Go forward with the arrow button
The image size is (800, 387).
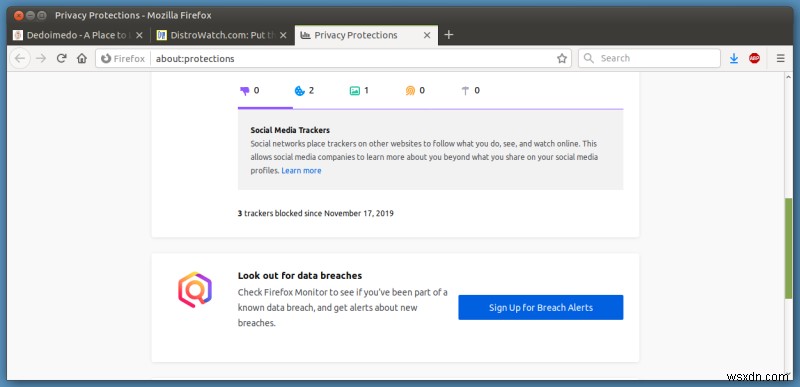pos(41,59)
